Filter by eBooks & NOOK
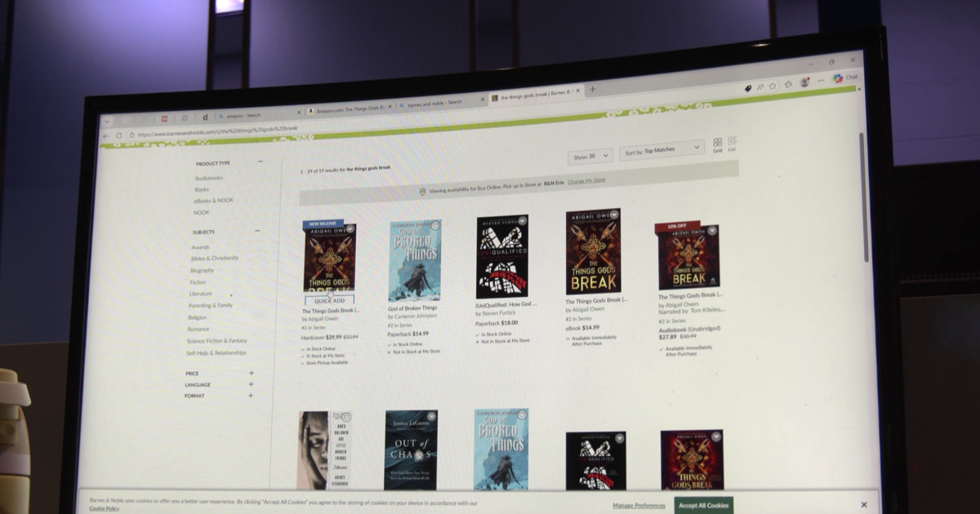 pos(213,201)
